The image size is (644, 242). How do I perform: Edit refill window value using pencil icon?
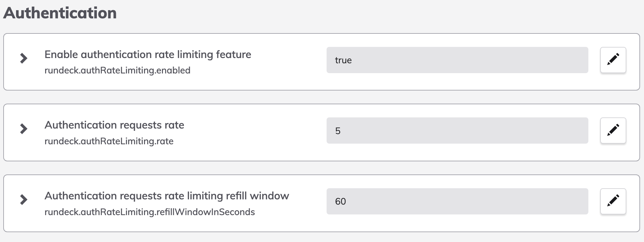coord(613,201)
